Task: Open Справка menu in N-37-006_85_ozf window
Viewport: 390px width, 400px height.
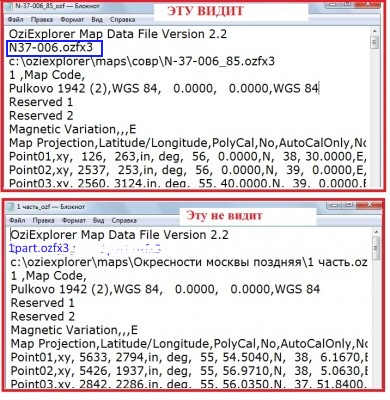Action: [x=122, y=20]
